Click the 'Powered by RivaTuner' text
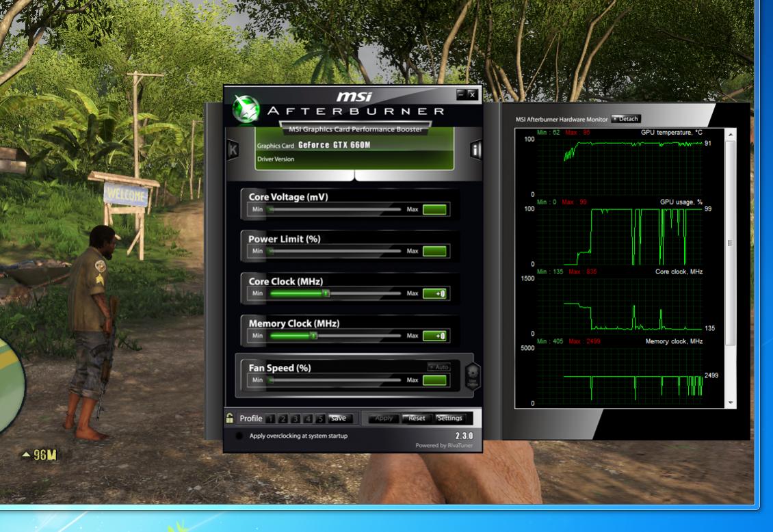The height and width of the screenshot is (532, 773). [444, 445]
